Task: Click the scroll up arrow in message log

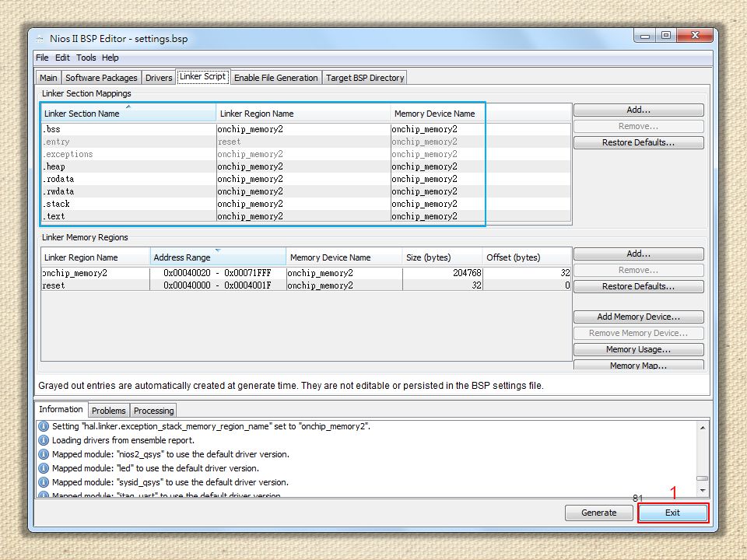Action: (x=703, y=428)
